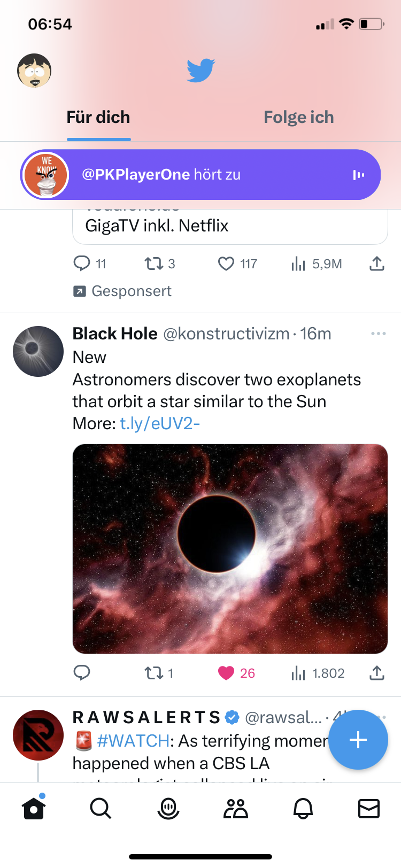Retweet the Black Hole exoplanets tweet

pos(155,673)
